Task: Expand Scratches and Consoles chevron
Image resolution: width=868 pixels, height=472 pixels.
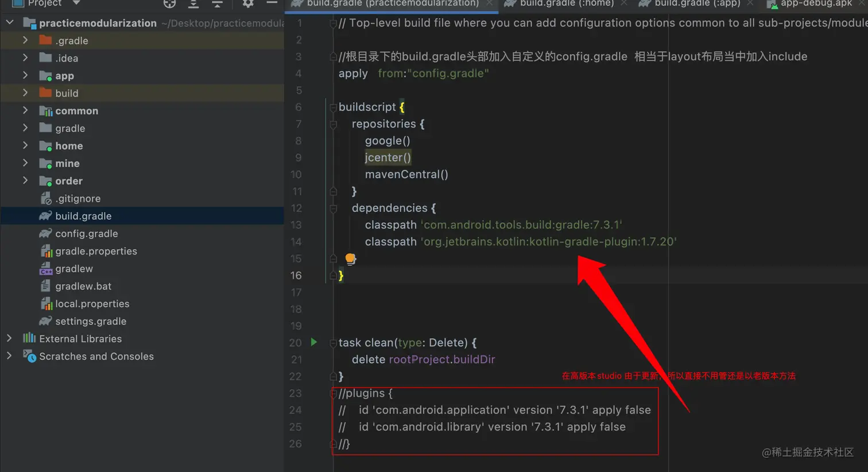Action: coord(9,356)
